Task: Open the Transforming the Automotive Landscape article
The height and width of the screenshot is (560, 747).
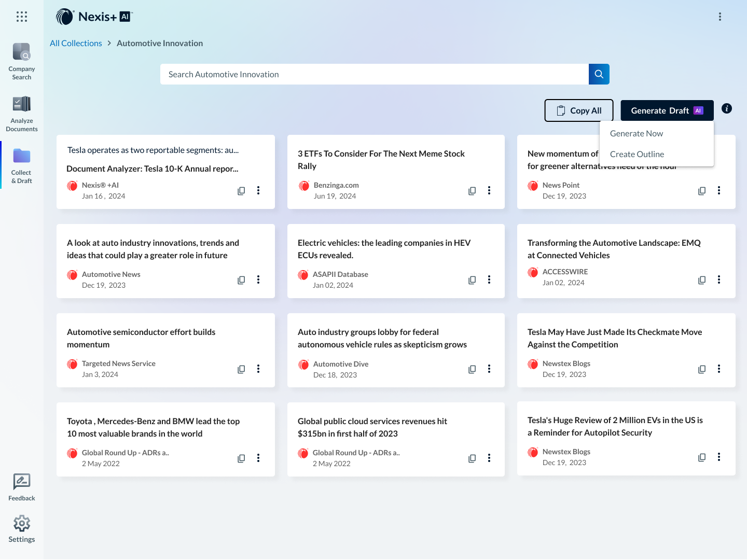Action: 614,249
